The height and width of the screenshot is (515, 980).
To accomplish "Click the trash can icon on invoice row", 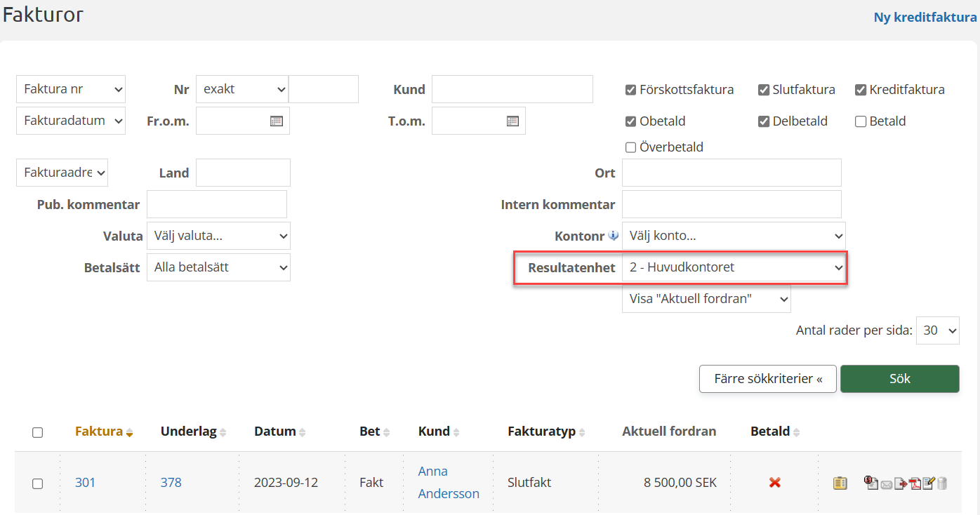I will [942, 483].
